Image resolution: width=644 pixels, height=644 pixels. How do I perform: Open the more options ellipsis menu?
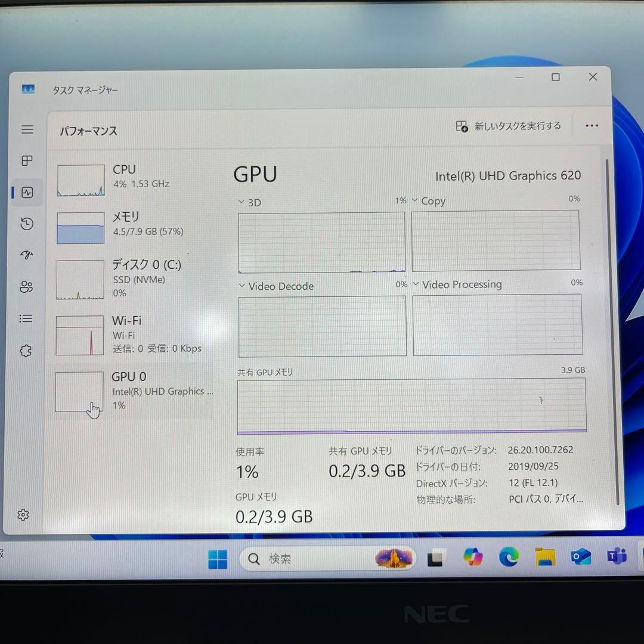[592, 126]
